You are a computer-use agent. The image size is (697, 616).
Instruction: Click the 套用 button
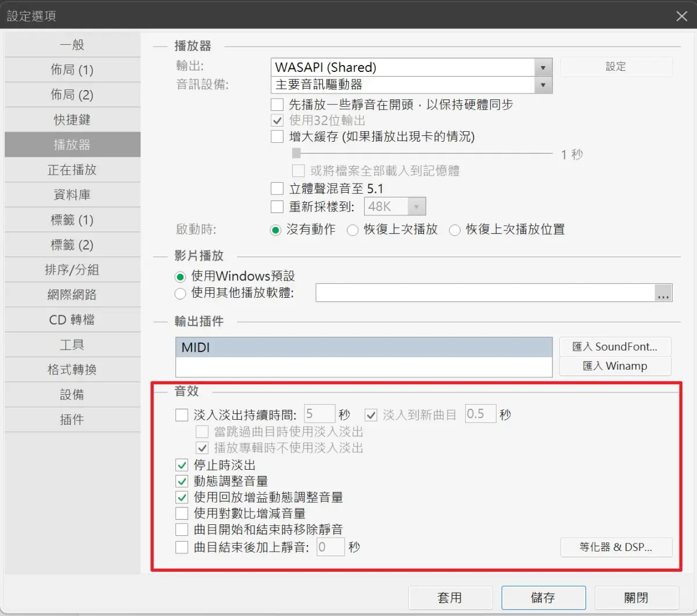click(450, 597)
